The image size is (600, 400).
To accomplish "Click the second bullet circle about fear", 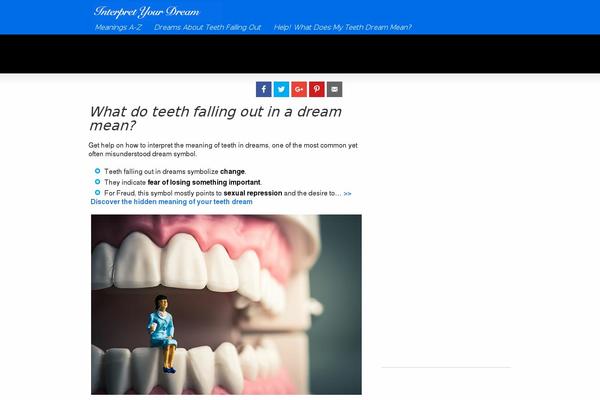I will [x=98, y=181].
